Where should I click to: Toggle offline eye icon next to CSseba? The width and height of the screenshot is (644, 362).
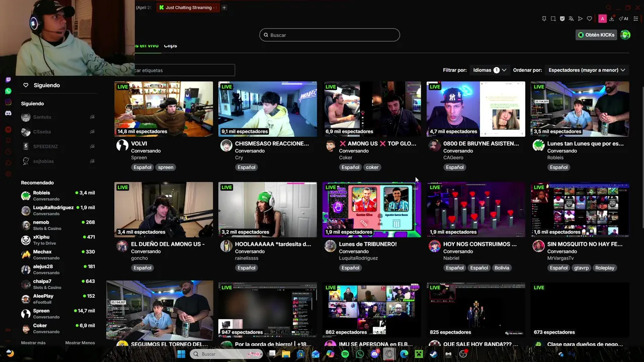92,132
